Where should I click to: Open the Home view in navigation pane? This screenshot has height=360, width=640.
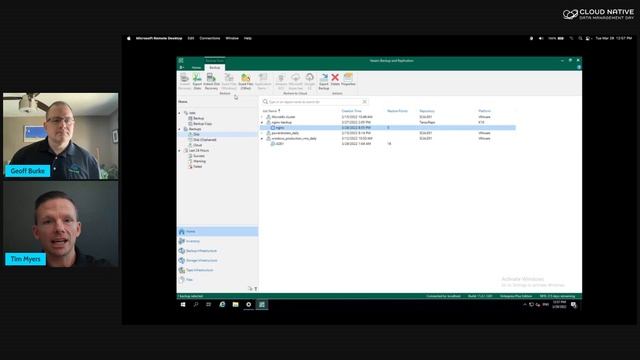(x=217, y=231)
